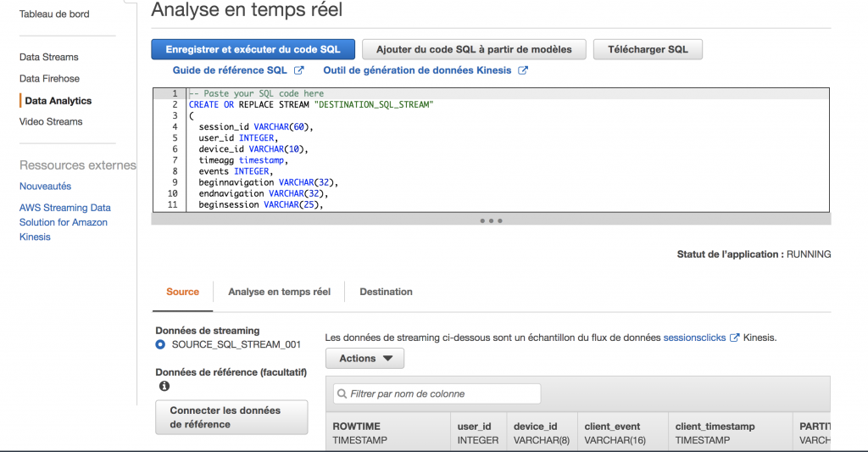This screenshot has width=868, height=452.
Task: Switch to the Source tab
Action: [183, 292]
